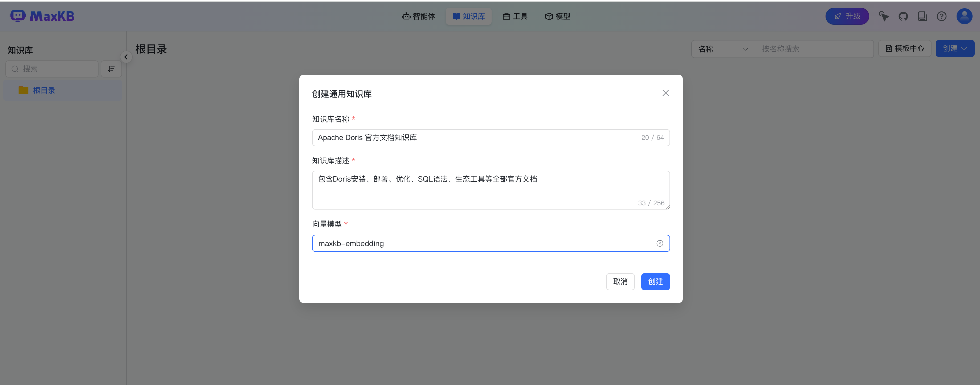
Task: Open the GitHub repository icon
Action: (903, 16)
